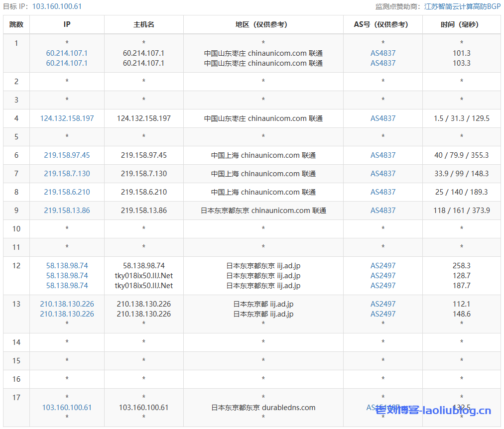Select the AS4837 link in hop 4
Viewport: 504px width, 429px height.
(x=382, y=118)
